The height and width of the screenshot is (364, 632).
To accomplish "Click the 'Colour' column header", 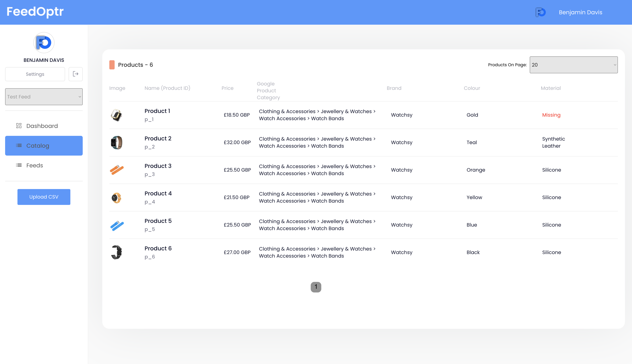I will [x=472, y=88].
